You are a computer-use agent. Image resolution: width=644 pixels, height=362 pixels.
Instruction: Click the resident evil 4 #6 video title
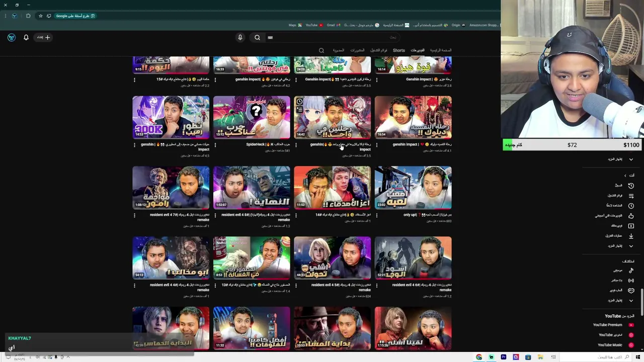tap(422, 288)
